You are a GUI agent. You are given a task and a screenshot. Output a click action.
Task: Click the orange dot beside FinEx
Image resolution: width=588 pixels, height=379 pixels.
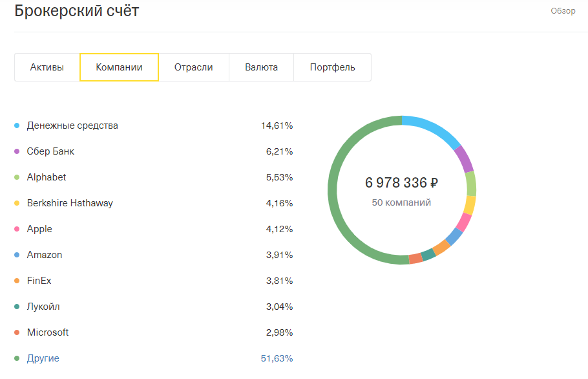click(x=17, y=281)
